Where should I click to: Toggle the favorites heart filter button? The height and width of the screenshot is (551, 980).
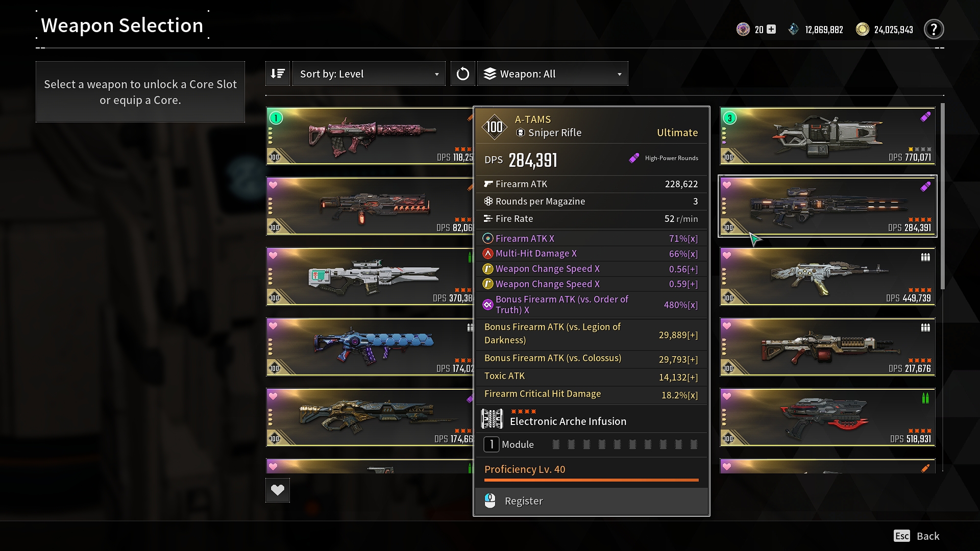[278, 490]
